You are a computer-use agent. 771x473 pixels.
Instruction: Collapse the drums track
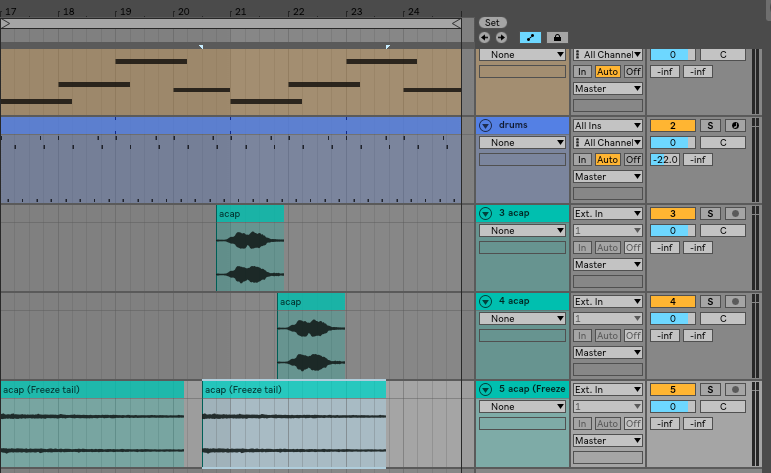(485, 126)
